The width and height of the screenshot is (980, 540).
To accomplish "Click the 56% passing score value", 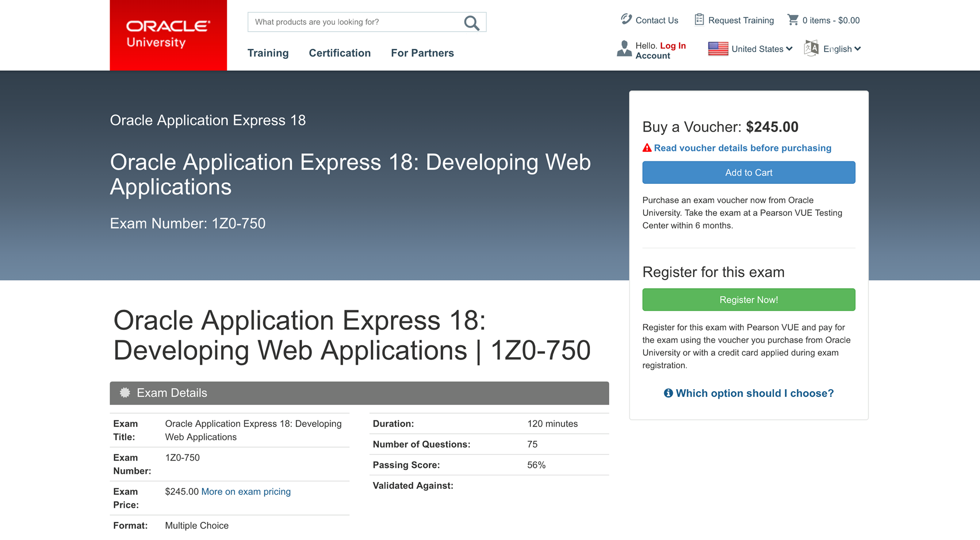I will coord(536,465).
